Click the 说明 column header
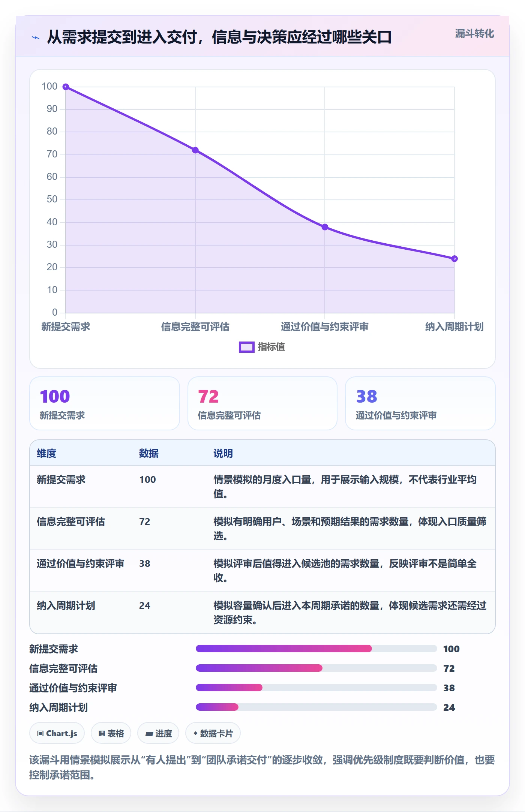Viewport: 525px width, 812px height. click(x=223, y=454)
